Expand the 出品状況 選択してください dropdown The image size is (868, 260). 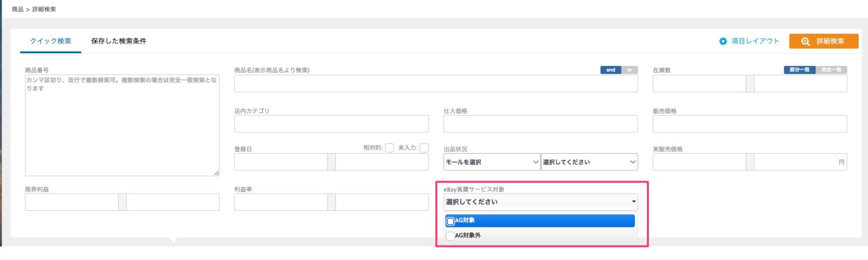[x=589, y=162]
